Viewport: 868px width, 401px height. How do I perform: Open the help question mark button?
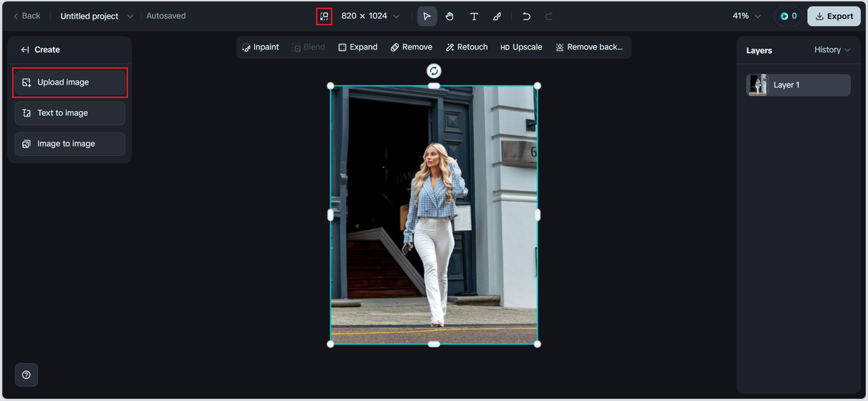click(26, 375)
